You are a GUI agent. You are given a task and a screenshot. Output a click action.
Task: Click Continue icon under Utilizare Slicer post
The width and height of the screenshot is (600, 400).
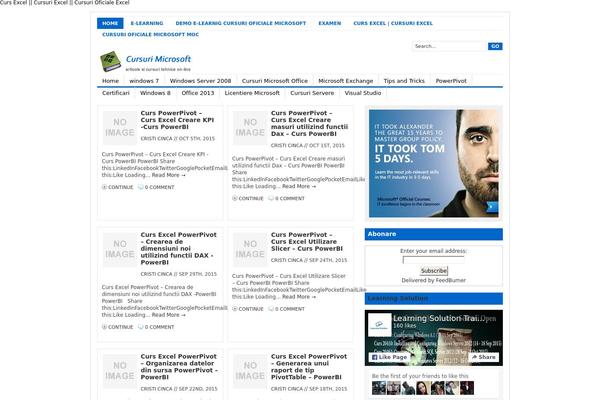coord(235,309)
